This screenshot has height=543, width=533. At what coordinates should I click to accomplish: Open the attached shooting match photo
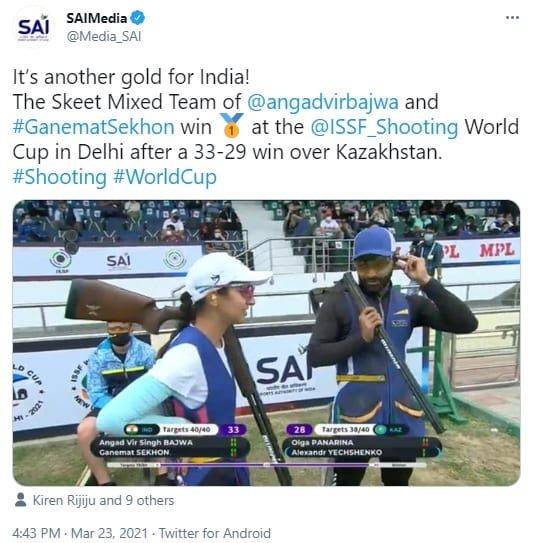coord(266,343)
